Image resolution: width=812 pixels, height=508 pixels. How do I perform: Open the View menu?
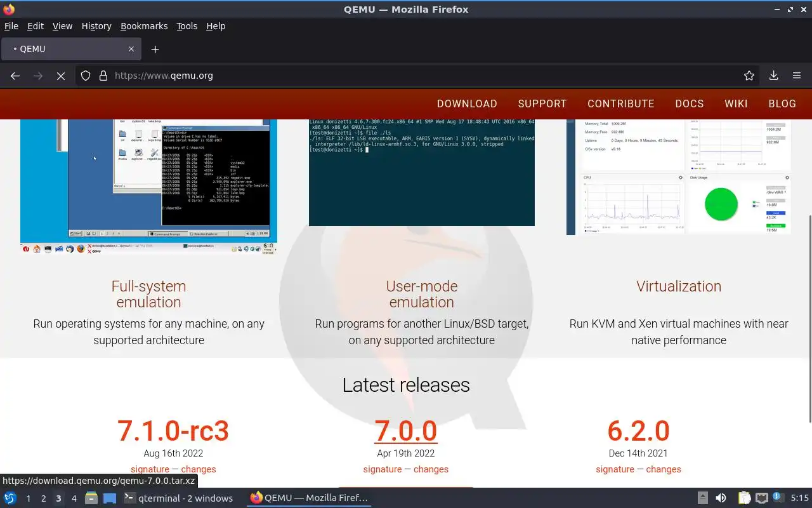[62, 26]
